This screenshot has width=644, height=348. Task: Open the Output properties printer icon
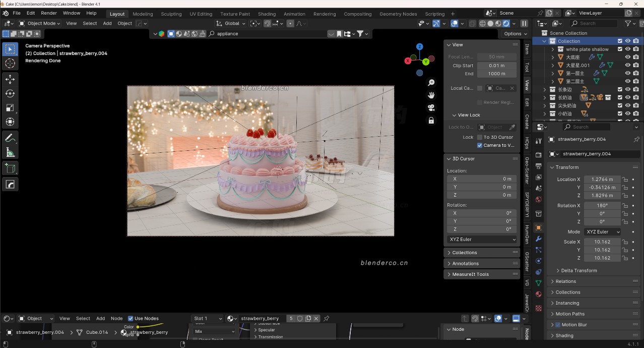[x=539, y=166]
